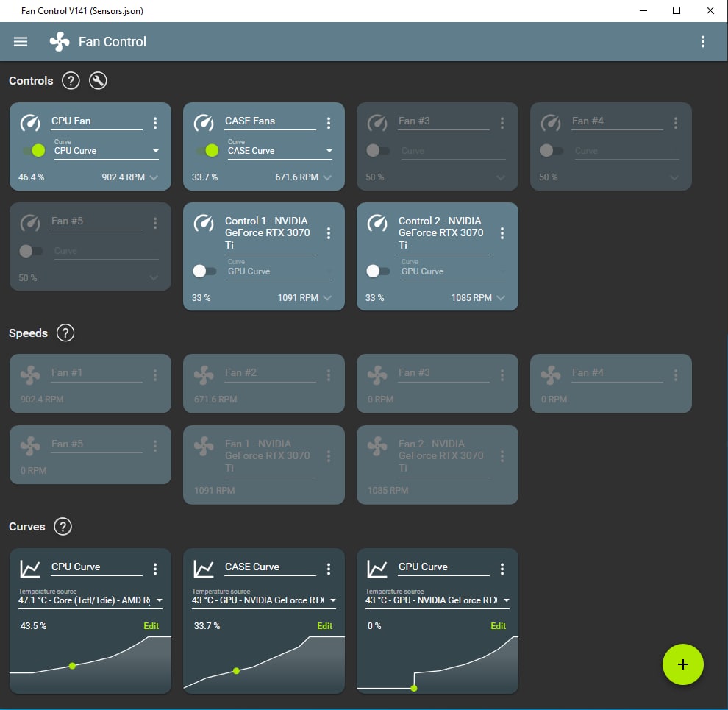728x710 pixels.
Task: Disable the CASE Fans control toggle
Action: click(207, 151)
